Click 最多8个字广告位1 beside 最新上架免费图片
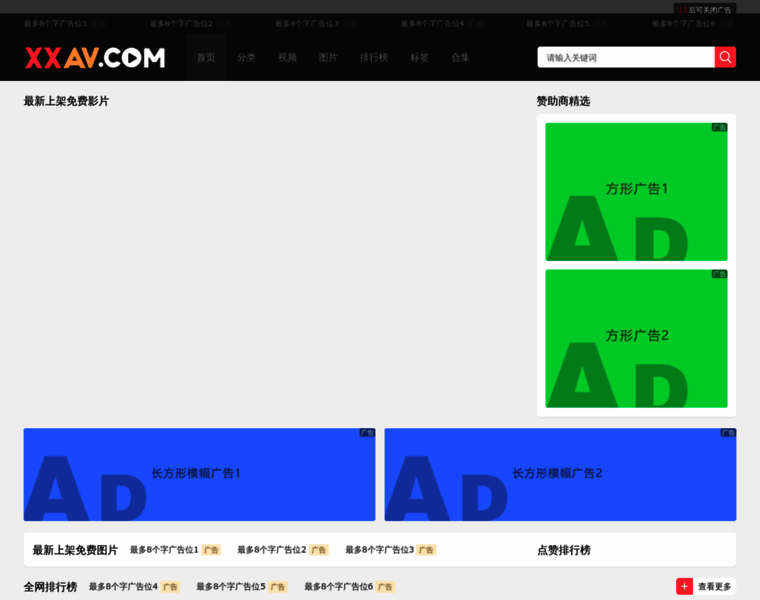 click(164, 550)
